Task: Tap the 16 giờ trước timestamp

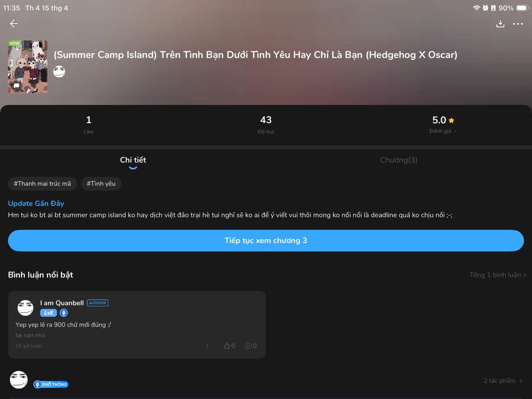Action: [x=29, y=346]
